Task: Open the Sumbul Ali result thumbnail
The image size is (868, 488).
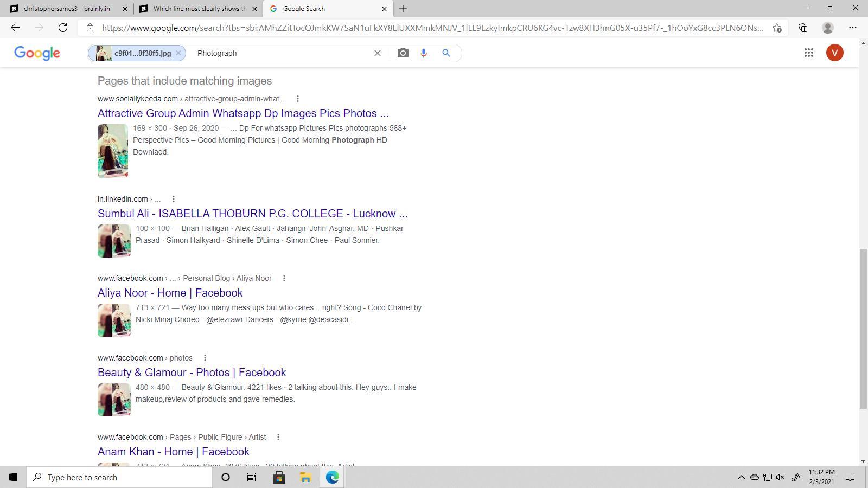Action: [x=114, y=241]
